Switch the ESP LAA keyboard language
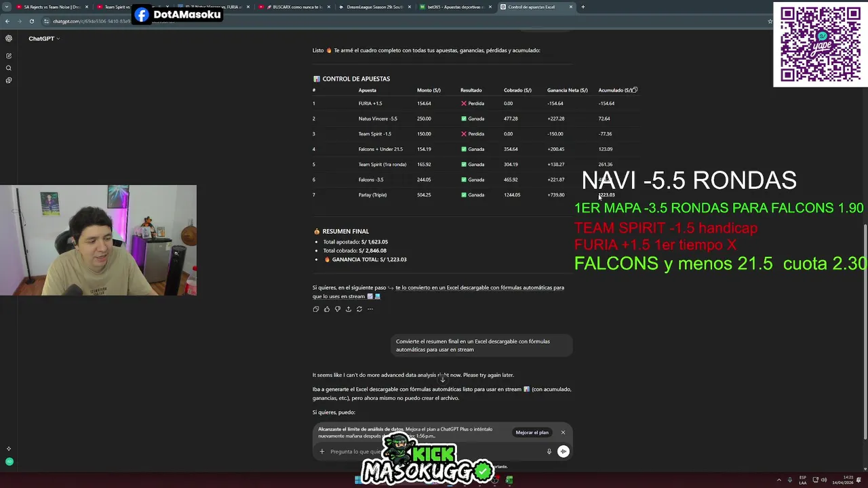868x488 pixels. [803, 480]
